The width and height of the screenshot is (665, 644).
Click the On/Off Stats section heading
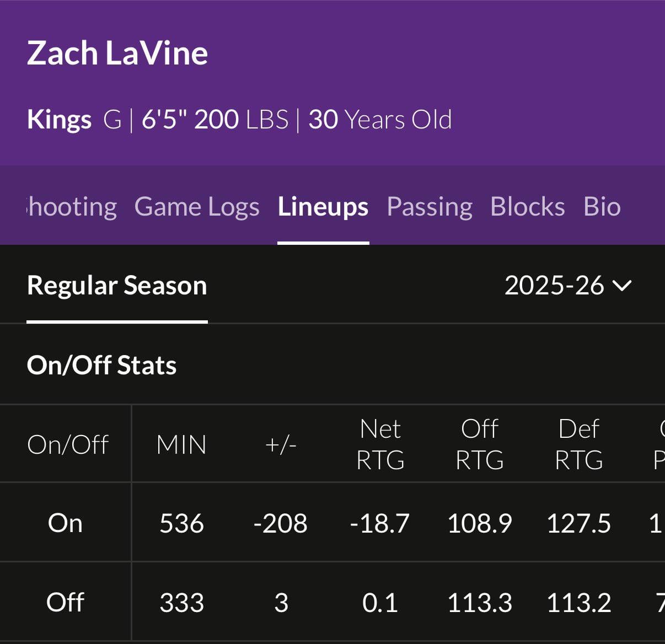click(102, 365)
